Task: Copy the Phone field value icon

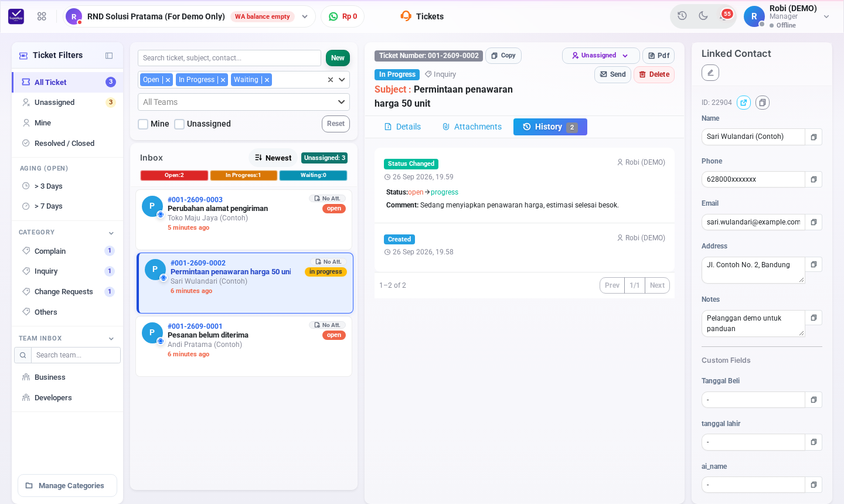Action: (x=814, y=179)
